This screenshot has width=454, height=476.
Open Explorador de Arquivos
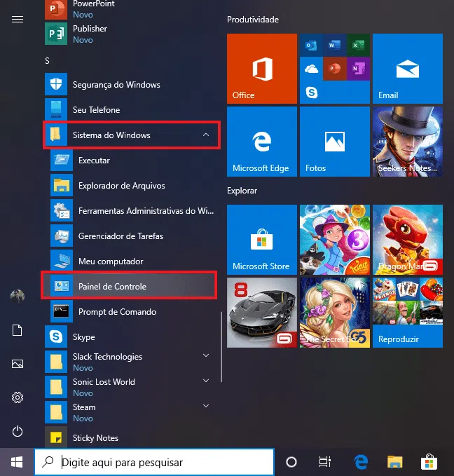pos(134,185)
